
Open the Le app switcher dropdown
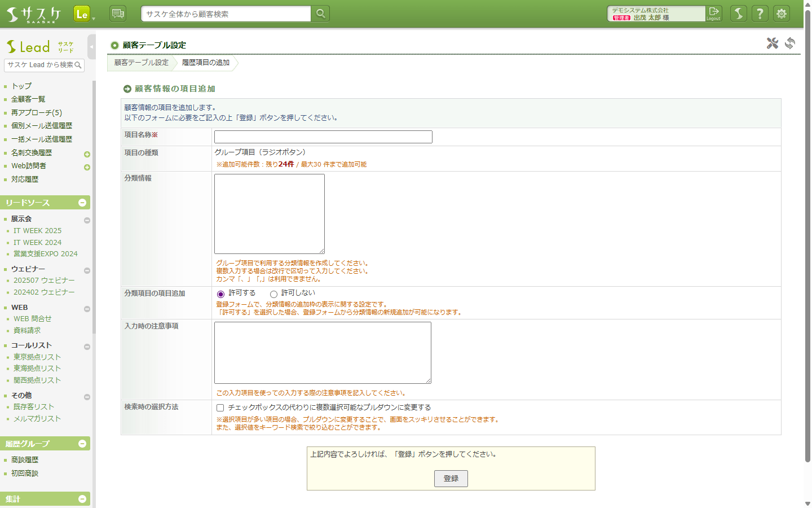(84, 14)
